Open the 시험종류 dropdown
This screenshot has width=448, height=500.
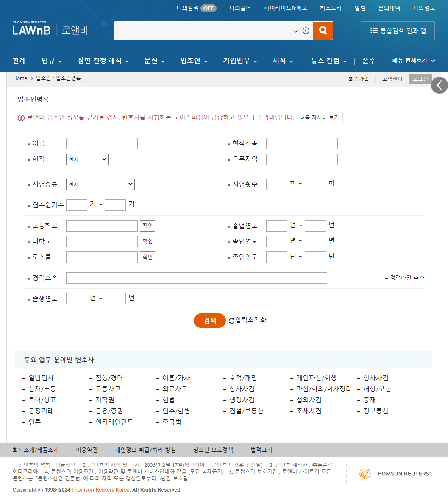click(100, 184)
